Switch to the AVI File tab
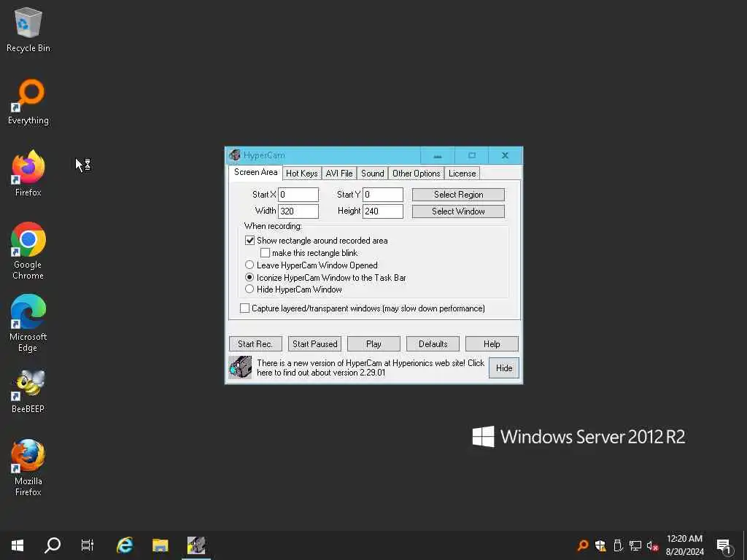The height and width of the screenshot is (560, 747). coord(339,174)
